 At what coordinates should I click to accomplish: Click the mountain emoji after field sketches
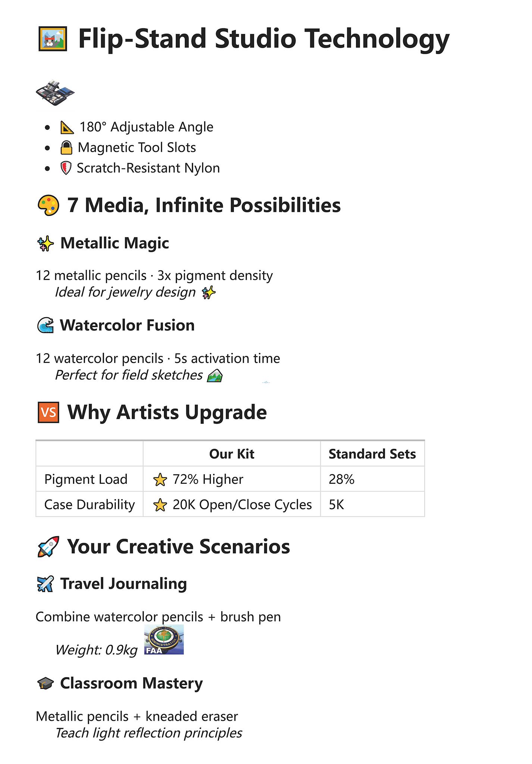215,375
